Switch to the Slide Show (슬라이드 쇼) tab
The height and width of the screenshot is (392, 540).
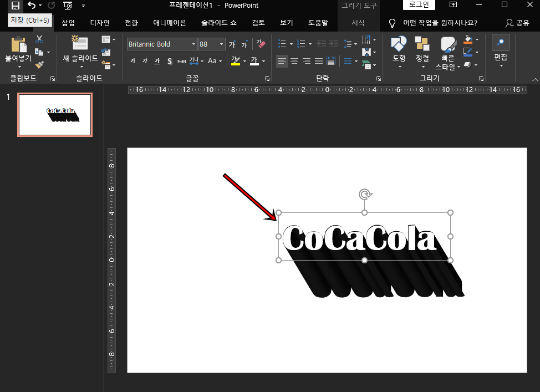tap(219, 23)
